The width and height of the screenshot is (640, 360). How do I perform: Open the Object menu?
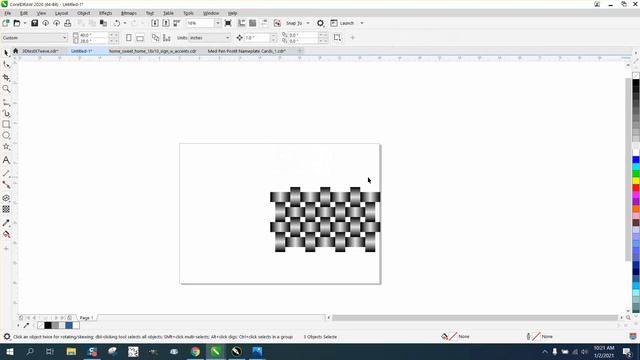tap(84, 13)
